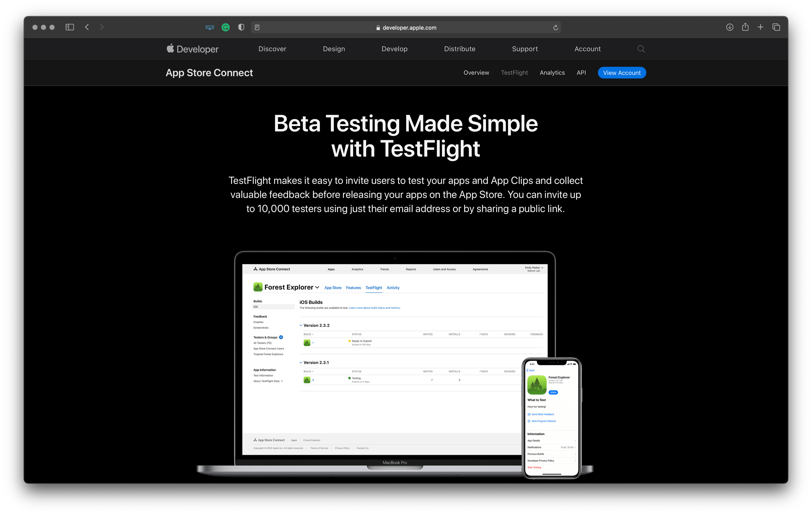
Task: Click Stop Testing on the iPhone
Action: pos(534,467)
